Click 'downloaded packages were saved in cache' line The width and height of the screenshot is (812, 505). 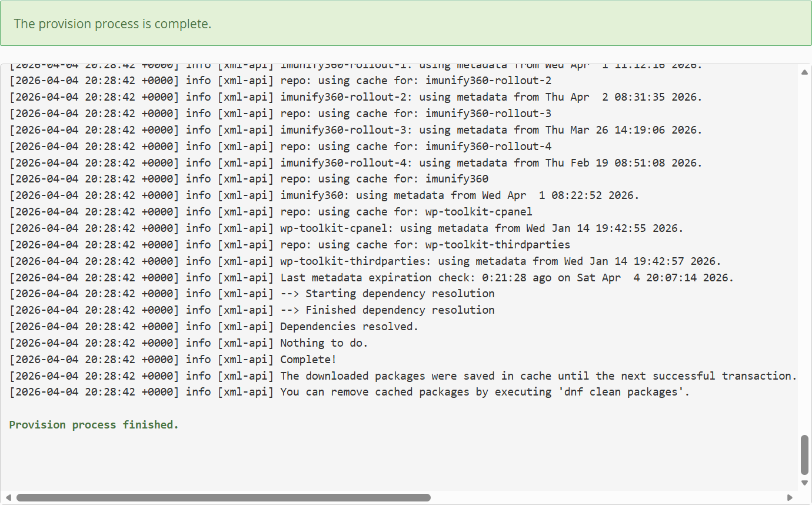coord(538,376)
